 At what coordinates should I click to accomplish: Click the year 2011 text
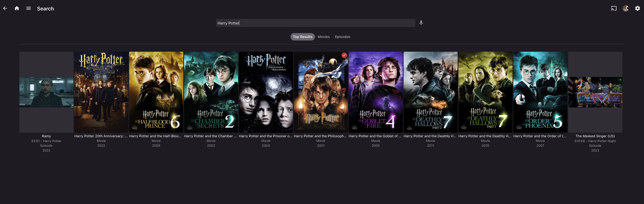431,146
